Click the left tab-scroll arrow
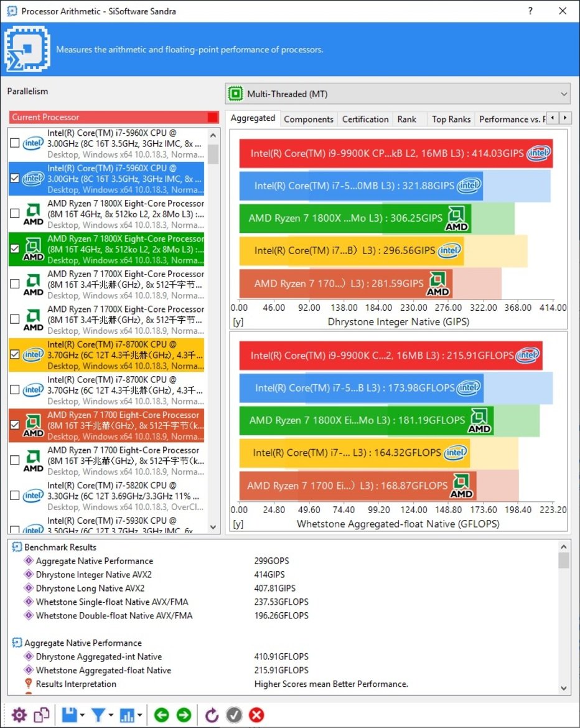Image resolution: width=580 pixels, height=728 pixels. pyautogui.click(x=552, y=118)
